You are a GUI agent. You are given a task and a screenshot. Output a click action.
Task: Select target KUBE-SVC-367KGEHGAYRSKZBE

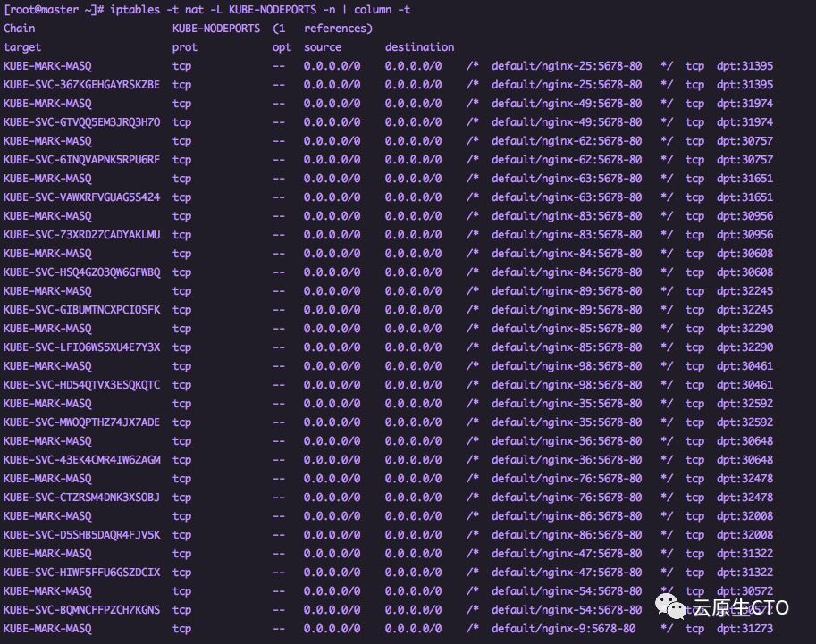[81, 85]
